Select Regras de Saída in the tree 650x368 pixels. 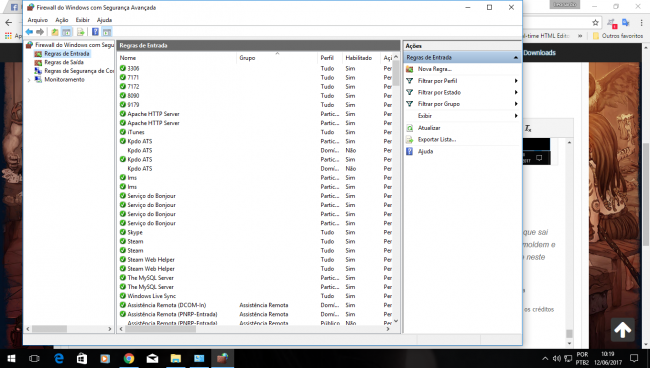(64, 62)
